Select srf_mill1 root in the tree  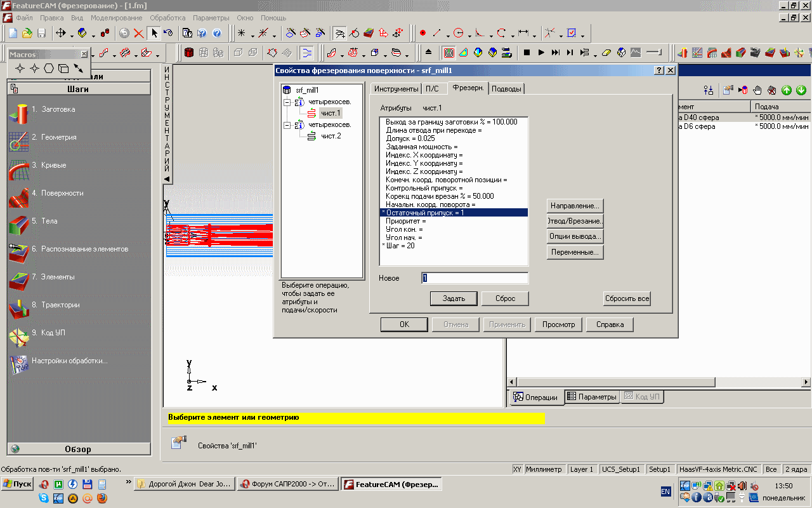point(307,90)
